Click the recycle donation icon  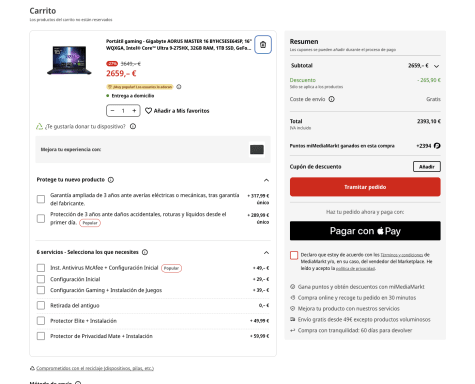pos(39,126)
